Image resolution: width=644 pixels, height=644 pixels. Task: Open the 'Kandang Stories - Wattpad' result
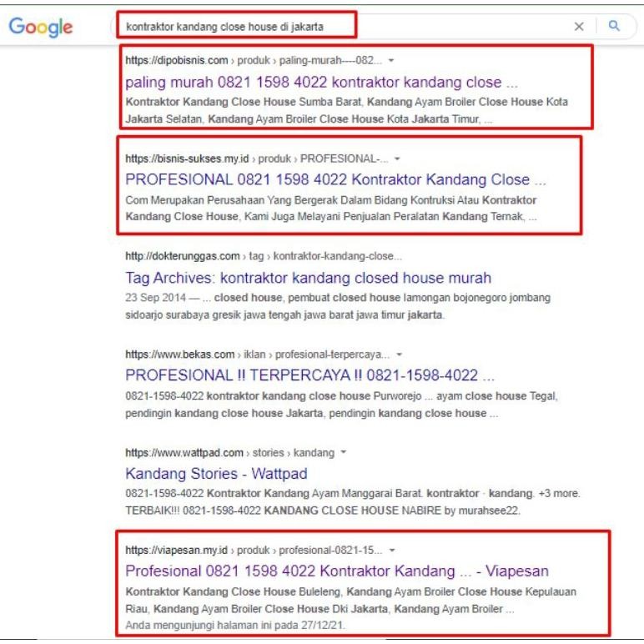[216, 474]
